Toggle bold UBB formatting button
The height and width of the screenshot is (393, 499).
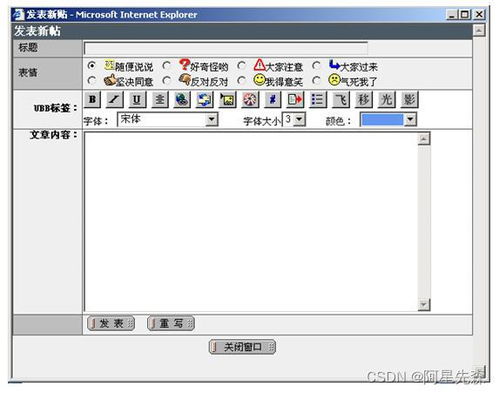(x=92, y=100)
